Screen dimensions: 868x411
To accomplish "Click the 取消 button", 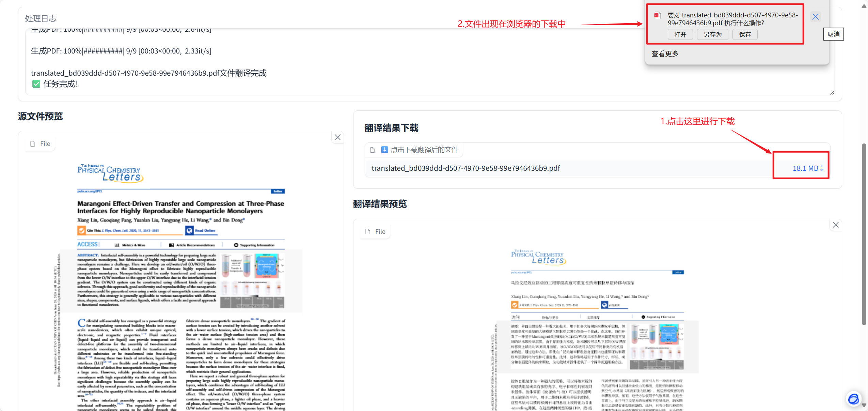I will click(833, 34).
